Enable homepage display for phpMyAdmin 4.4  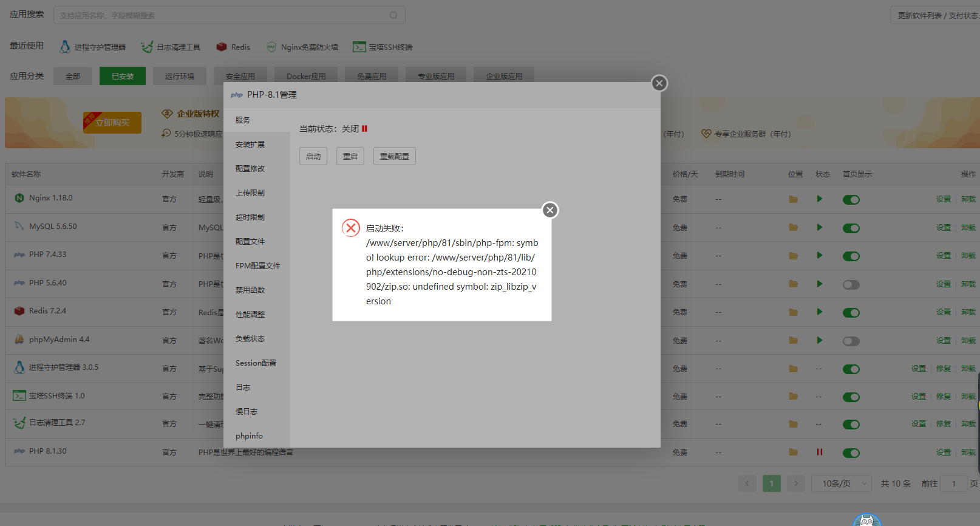pos(851,341)
